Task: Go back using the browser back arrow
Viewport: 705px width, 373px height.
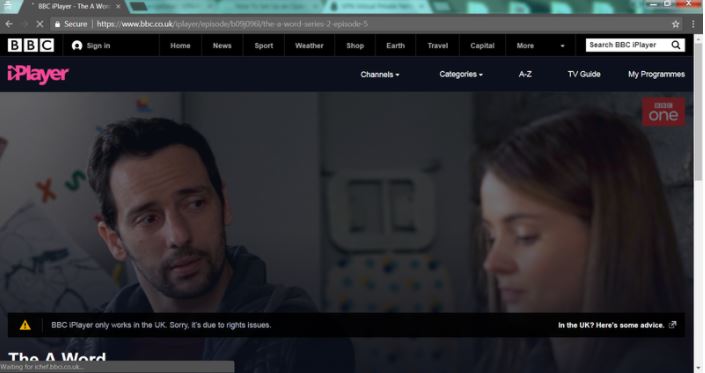Action: coord(9,24)
